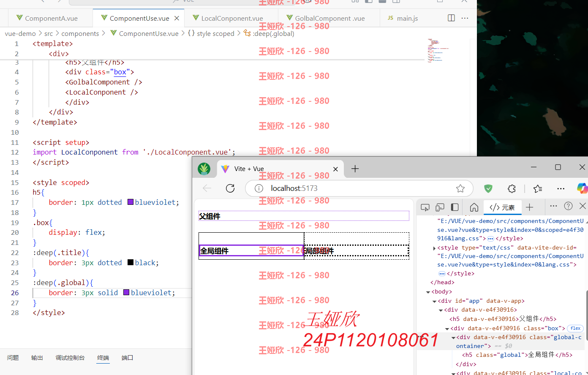Open the favorites list icon
This screenshot has height=375, width=588.
point(538,188)
